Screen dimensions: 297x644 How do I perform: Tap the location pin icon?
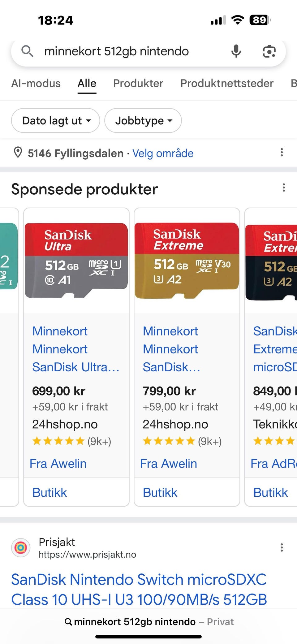pyautogui.click(x=18, y=153)
